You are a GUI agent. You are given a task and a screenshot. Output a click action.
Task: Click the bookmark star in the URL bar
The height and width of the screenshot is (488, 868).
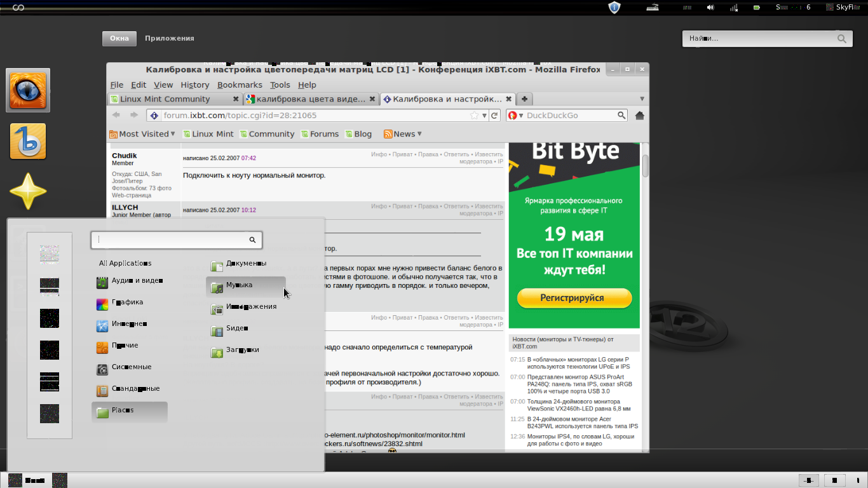coord(474,116)
